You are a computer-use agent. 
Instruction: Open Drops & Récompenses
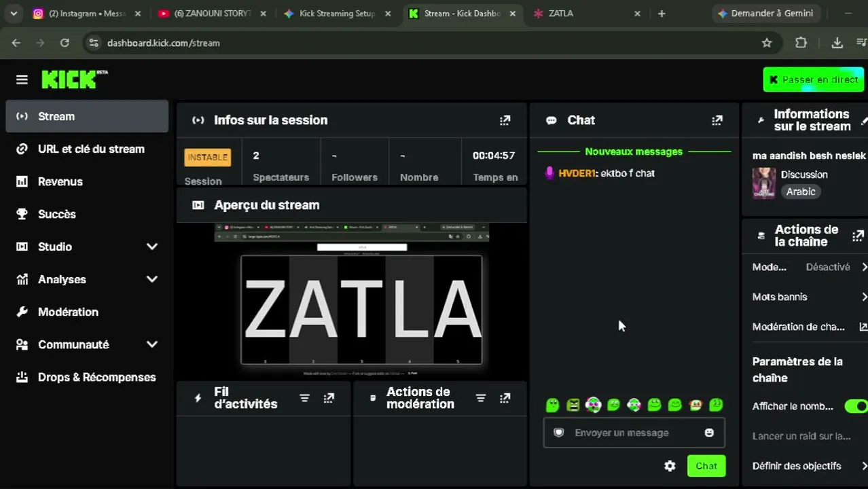87,377
